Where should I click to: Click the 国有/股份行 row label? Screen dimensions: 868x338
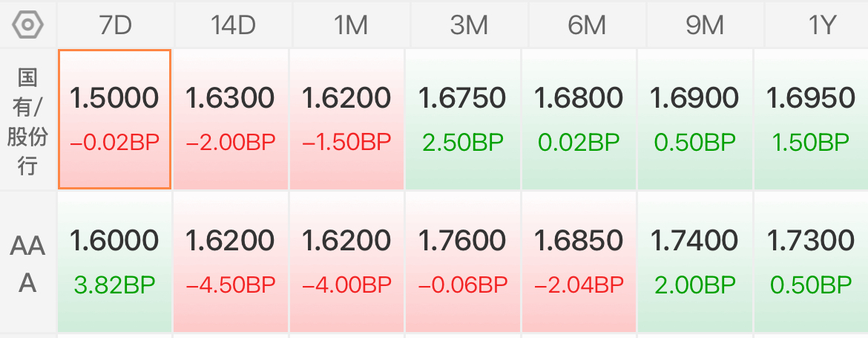(27, 119)
